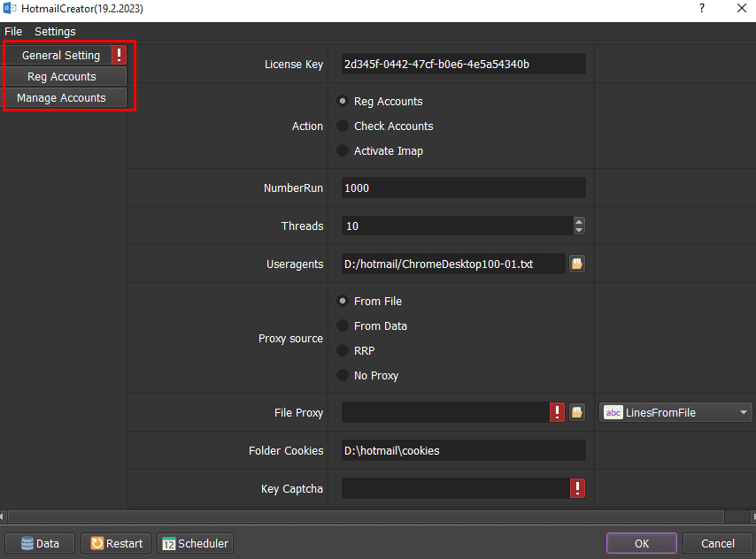Select the No Proxy option
The image size is (756, 559).
(x=343, y=375)
